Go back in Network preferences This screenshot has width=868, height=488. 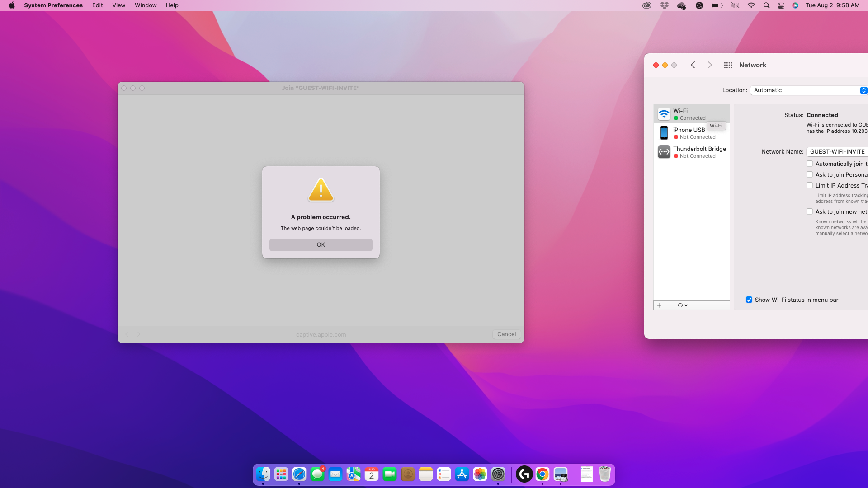coord(693,65)
